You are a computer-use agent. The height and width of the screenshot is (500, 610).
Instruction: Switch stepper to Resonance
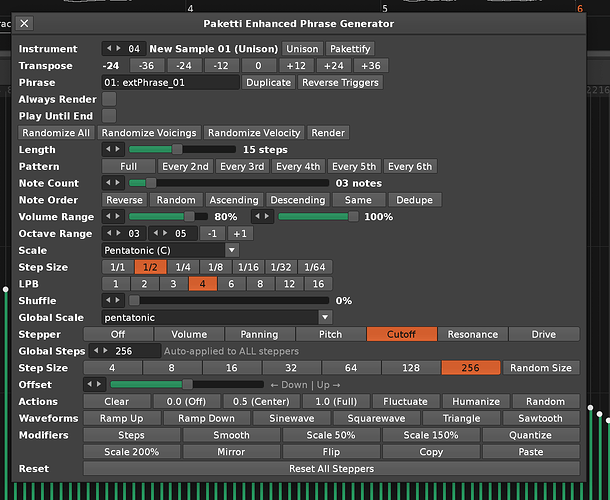[473, 334]
